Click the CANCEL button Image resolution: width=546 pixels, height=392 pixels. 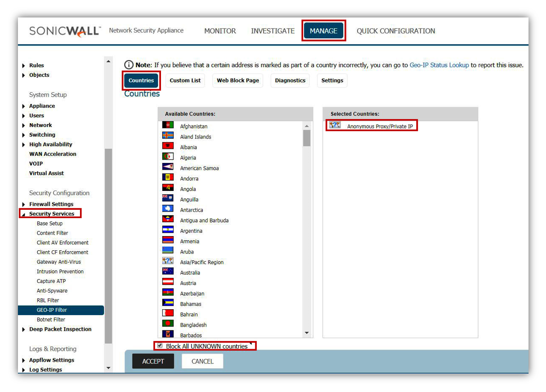tap(202, 361)
